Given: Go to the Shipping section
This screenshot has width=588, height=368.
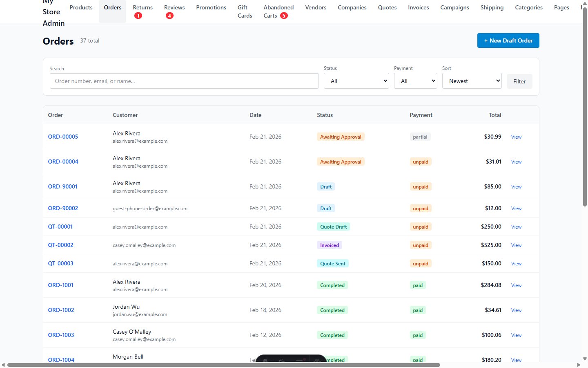Looking at the screenshot, I should (492, 7).
